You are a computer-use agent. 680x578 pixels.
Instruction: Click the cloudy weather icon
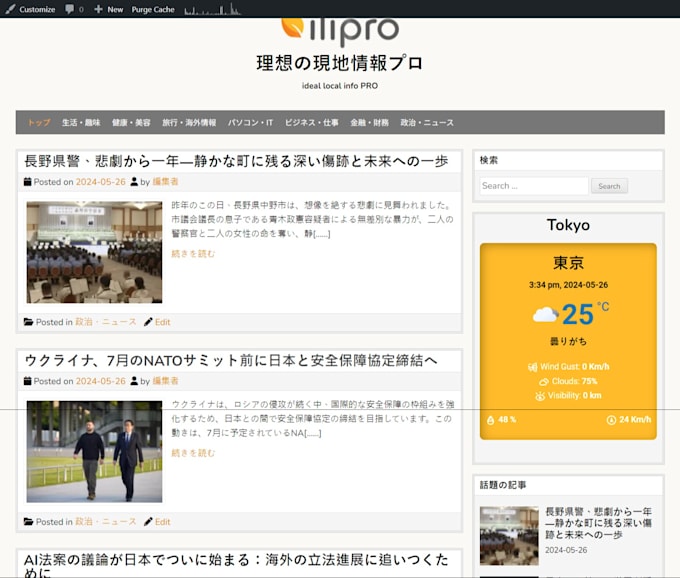[x=545, y=314]
